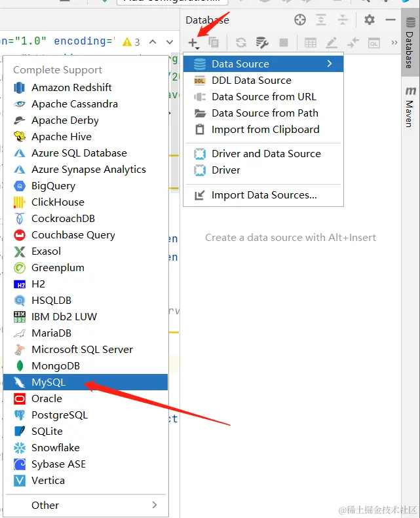
Task: Select Azure Synapse Analytics
Action: 86,170
